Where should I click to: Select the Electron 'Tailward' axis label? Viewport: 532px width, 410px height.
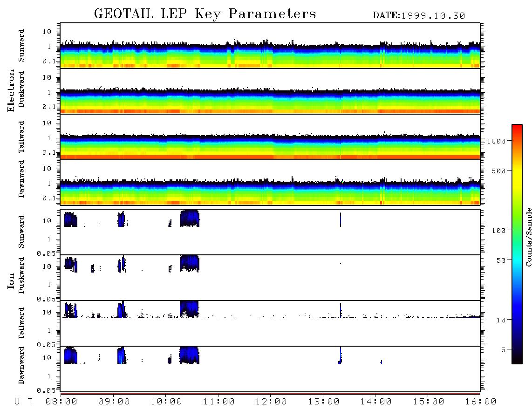tap(21, 137)
